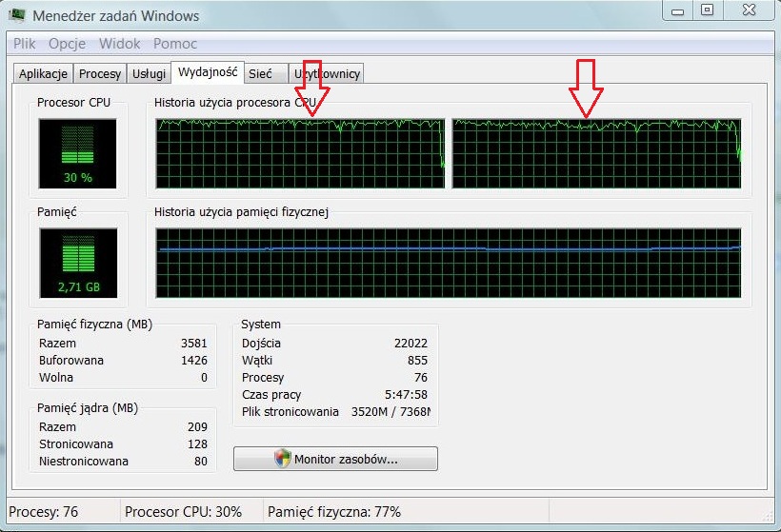Open the Opcje menu
Screen dimensions: 781x532
(68, 44)
